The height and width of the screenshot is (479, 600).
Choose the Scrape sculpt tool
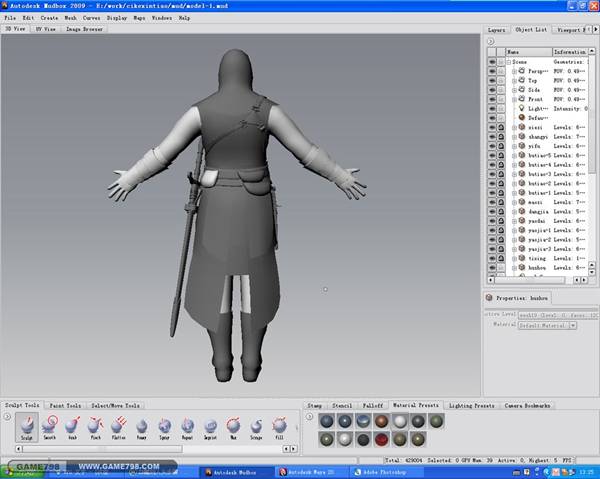pos(258,426)
